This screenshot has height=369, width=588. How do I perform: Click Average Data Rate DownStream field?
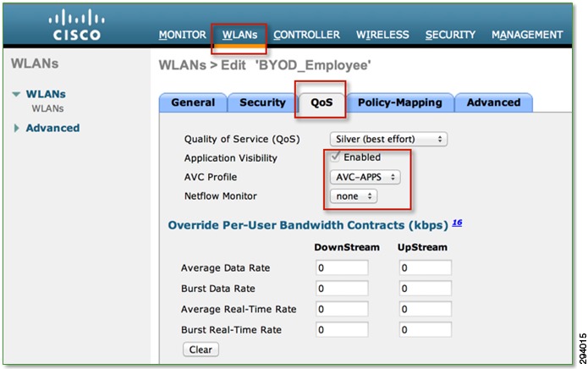pyautogui.click(x=342, y=267)
